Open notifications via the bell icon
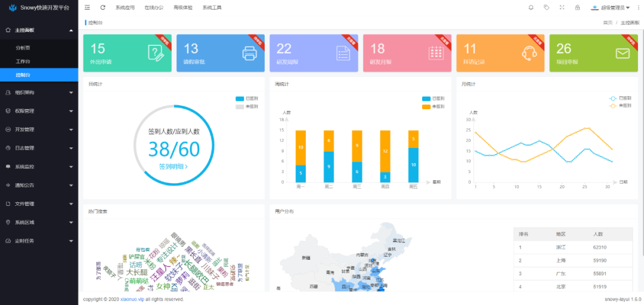The image size is (644, 305). 531,8
